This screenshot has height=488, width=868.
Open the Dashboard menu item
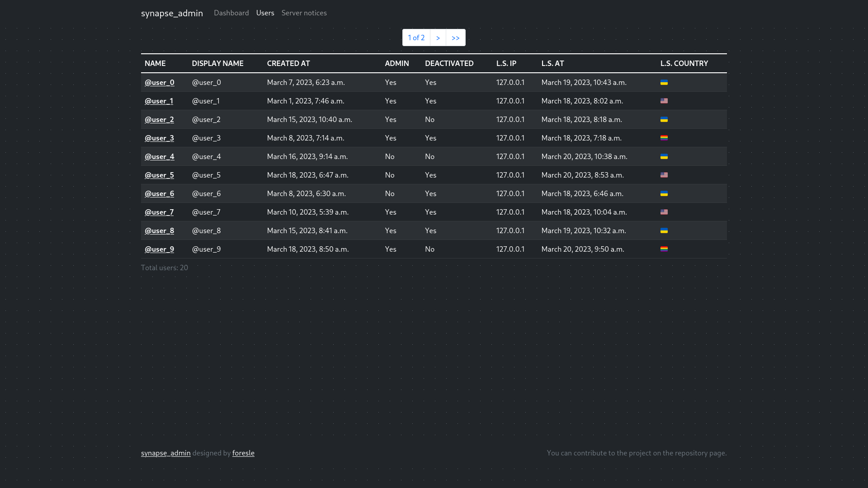point(231,13)
